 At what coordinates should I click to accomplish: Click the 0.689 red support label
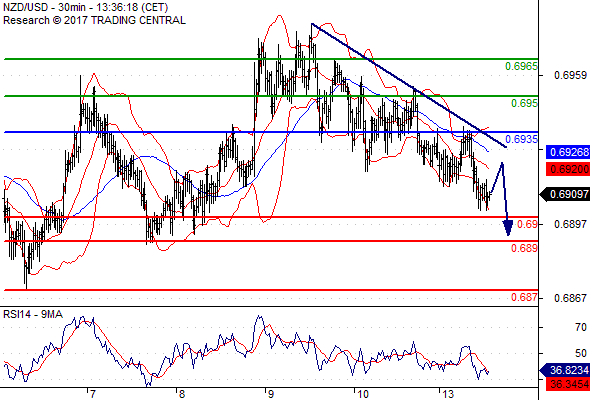524,248
